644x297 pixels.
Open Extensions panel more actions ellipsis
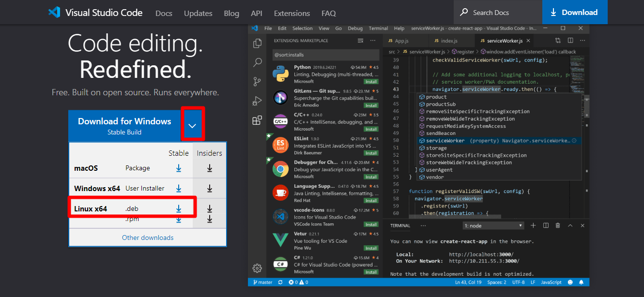point(372,41)
